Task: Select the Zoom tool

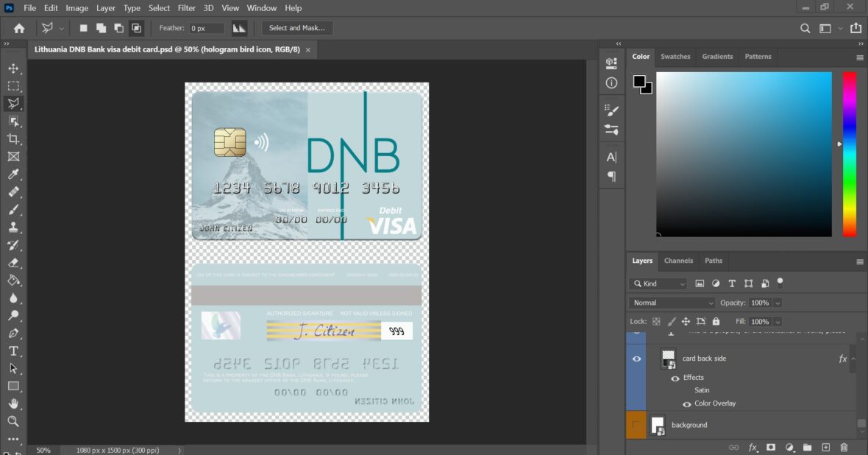Action: click(13, 421)
